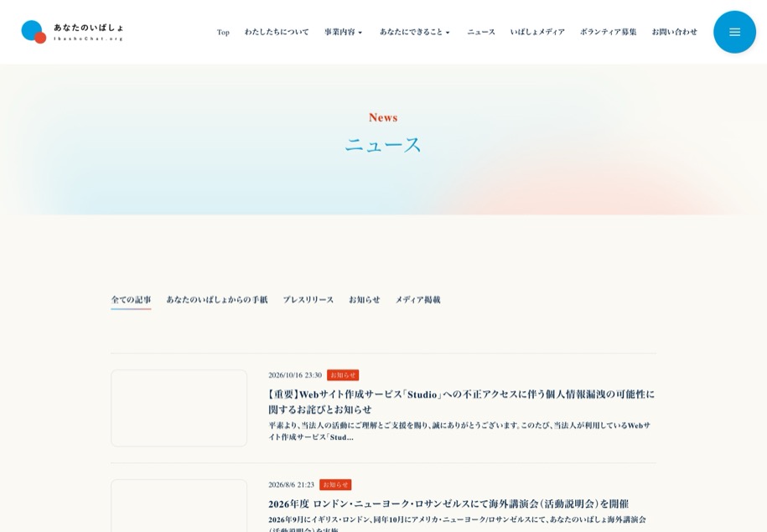Click the thumbnail of the 海外講演会 article

[x=179, y=505]
